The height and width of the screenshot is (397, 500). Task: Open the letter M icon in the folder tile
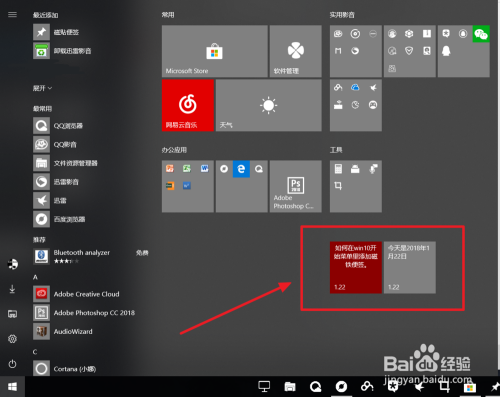point(338,51)
